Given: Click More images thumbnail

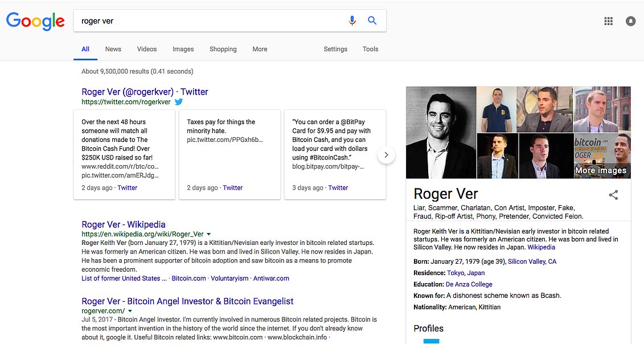Looking at the screenshot, I should [602, 156].
